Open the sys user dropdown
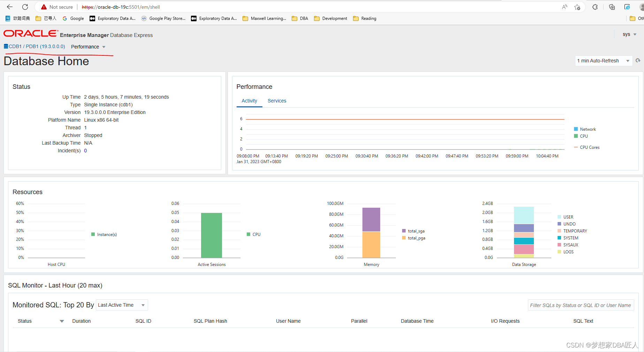Image resolution: width=644 pixels, height=352 pixels. click(x=629, y=34)
